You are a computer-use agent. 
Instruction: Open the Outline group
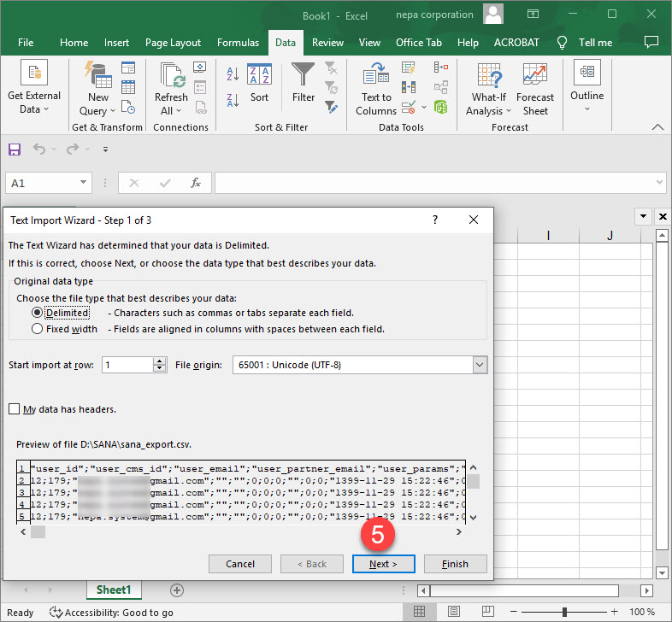click(587, 85)
